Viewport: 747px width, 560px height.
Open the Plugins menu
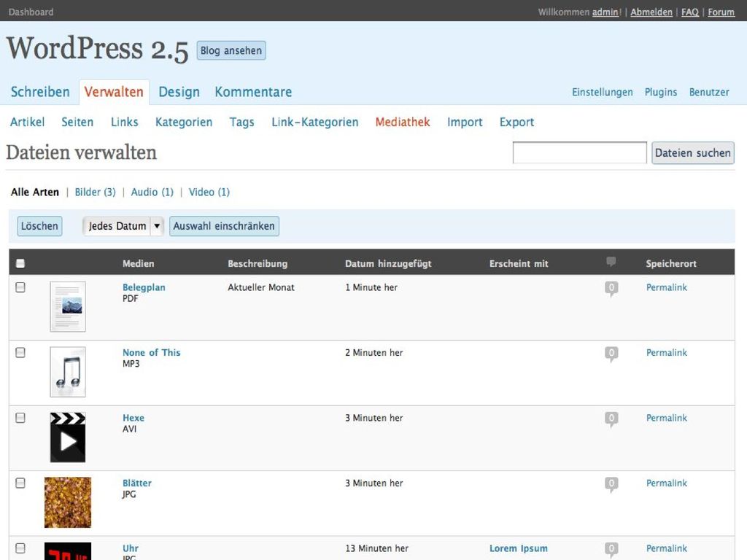click(661, 92)
